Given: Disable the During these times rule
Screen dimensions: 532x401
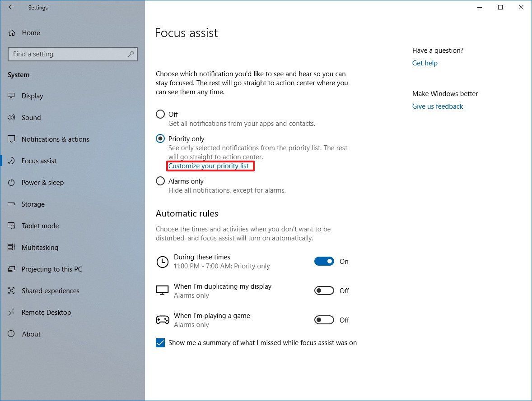Looking at the screenshot, I should pyautogui.click(x=324, y=261).
